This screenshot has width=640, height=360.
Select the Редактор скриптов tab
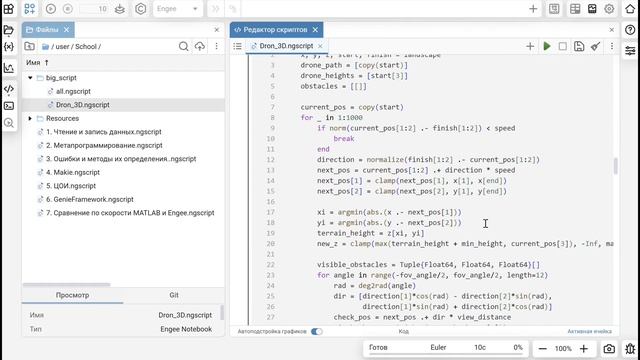(276, 30)
